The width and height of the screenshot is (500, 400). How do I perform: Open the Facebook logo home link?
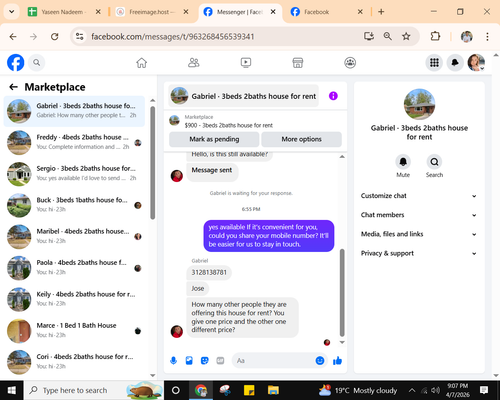click(16, 62)
